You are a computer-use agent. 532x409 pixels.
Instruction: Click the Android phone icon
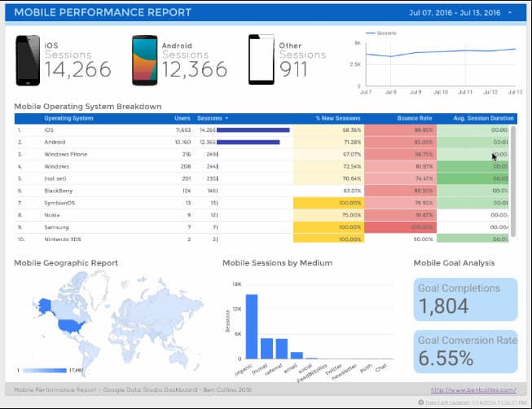[x=144, y=60]
